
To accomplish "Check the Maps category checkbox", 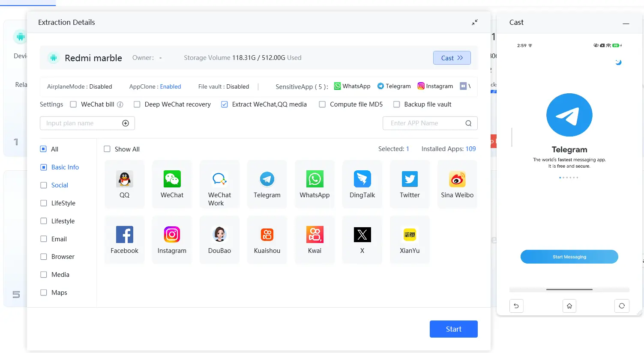I will pos(43,293).
